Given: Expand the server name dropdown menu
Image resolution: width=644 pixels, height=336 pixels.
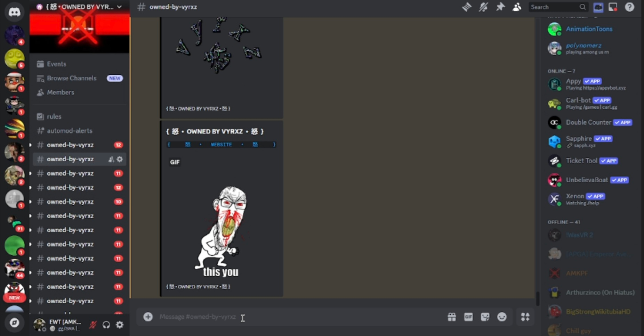Looking at the screenshot, I should point(119,7).
